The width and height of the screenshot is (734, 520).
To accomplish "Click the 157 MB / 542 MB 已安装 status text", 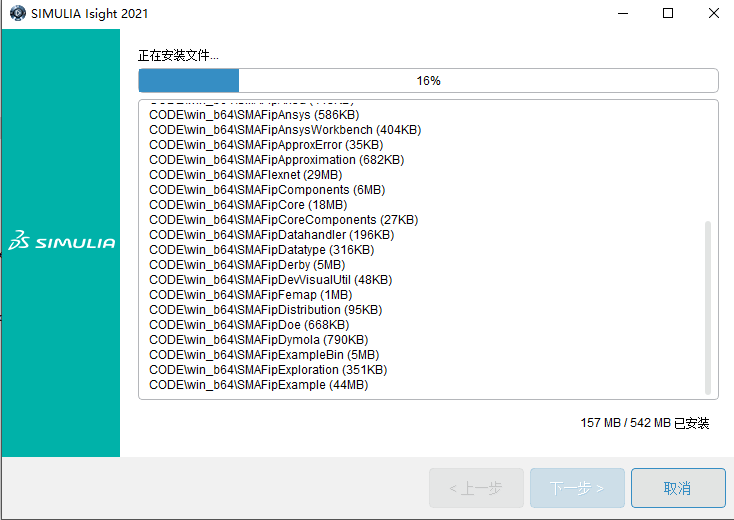I will tap(645, 423).
